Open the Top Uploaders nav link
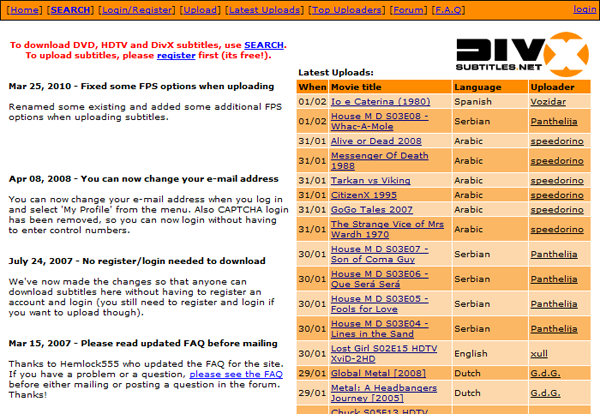 coord(347,10)
